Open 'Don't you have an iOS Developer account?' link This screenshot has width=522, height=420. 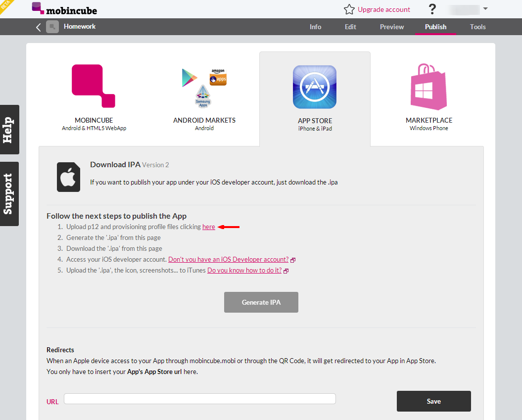coord(229,259)
